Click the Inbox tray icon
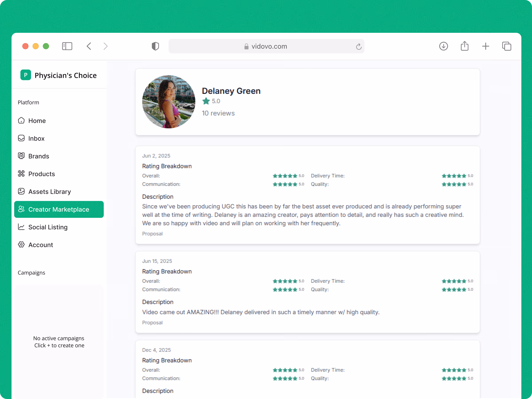532x399 pixels. pos(22,138)
